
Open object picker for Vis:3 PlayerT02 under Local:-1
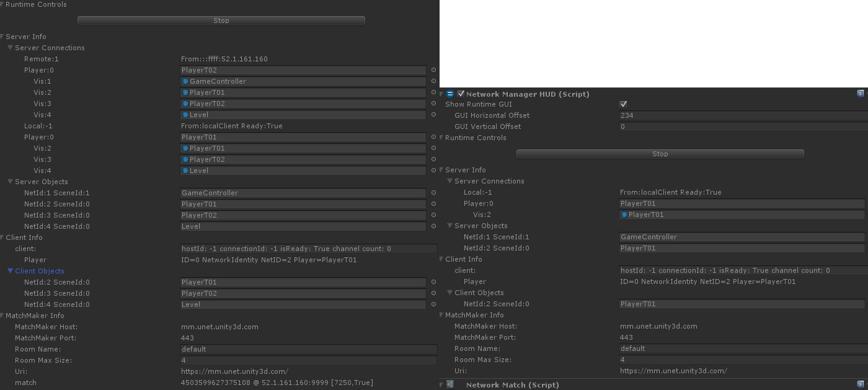pyautogui.click(x=433, y=159)
